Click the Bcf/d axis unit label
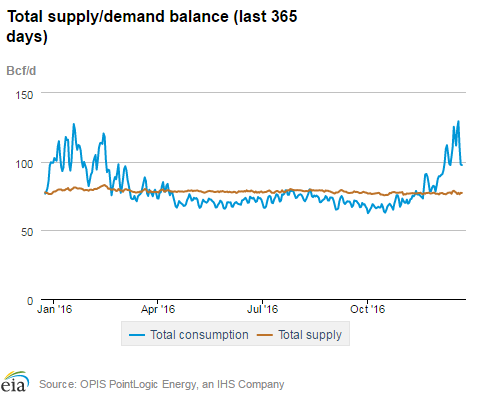 pos(21,71)
